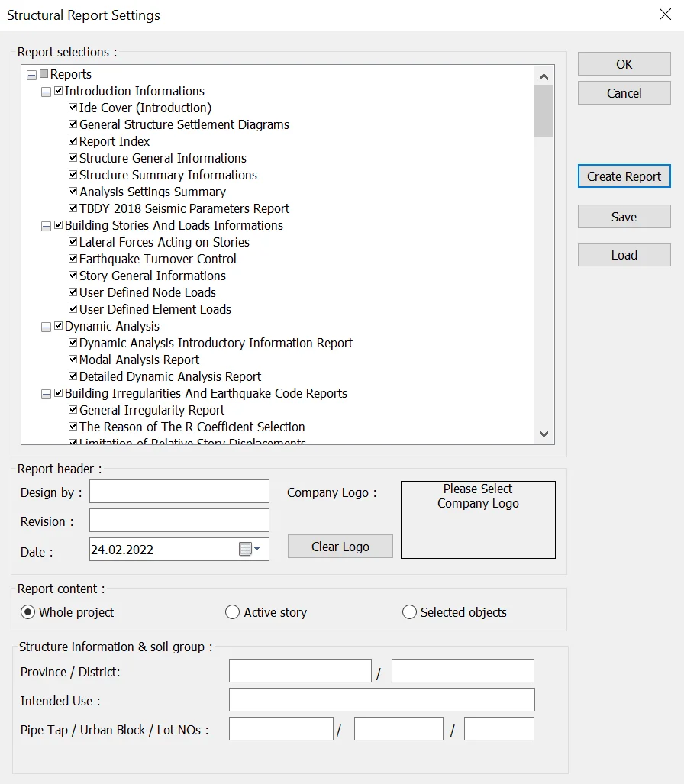Uncheck Detailed Dynamic Analysis Report checkbox
Image resolution: width=684 pixels, height=784 pixels.
click(73, 376)
